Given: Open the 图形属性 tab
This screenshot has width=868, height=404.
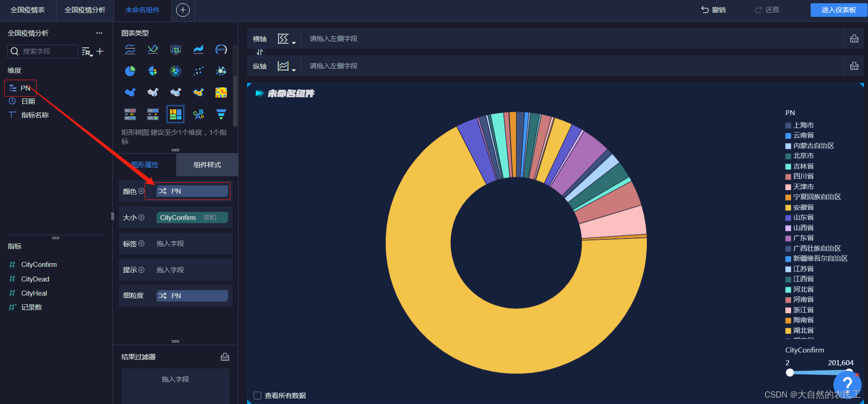Looking at the screenshot, I should point(145,165).
